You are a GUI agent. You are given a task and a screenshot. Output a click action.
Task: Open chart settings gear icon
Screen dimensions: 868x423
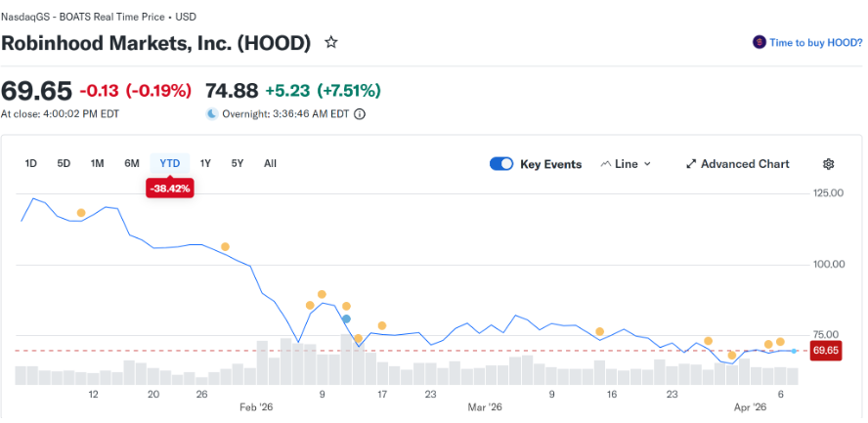[x=829, y=164]
